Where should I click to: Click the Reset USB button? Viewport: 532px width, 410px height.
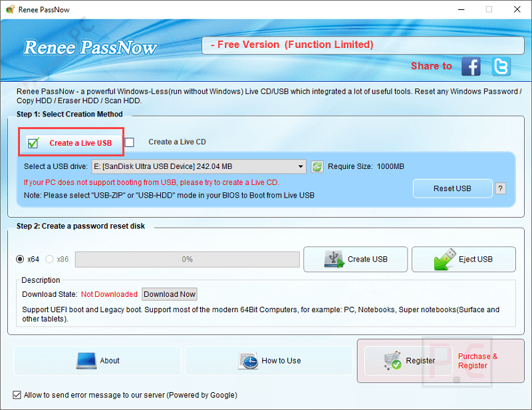pyautogui.click(x=452, y=188)
